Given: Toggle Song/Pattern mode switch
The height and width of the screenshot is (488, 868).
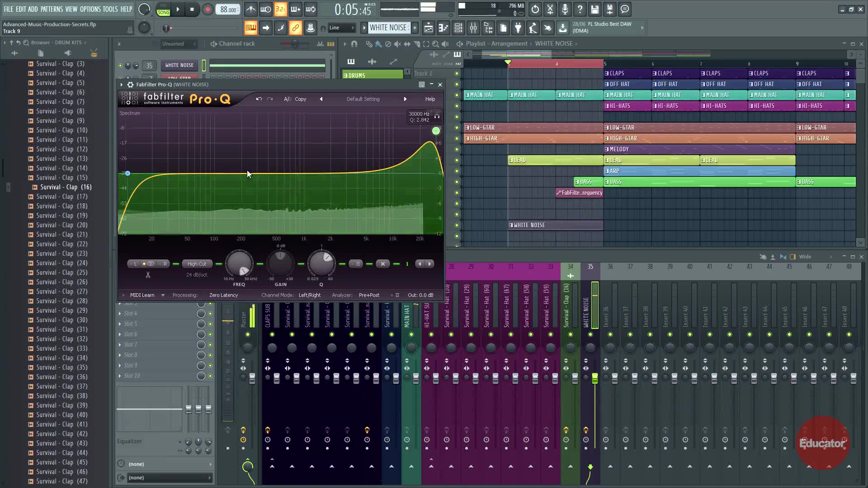Looking at the screenshot, I should point(163,9).
